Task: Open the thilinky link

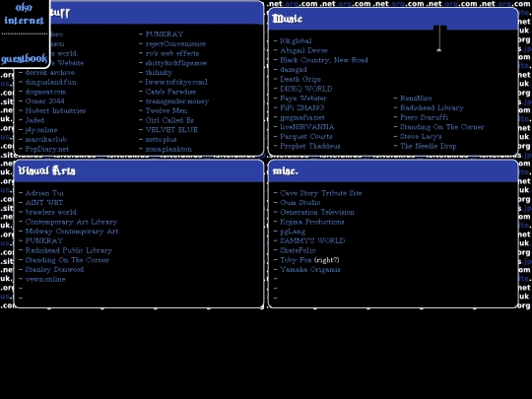Action: click(x=159, y=72)
